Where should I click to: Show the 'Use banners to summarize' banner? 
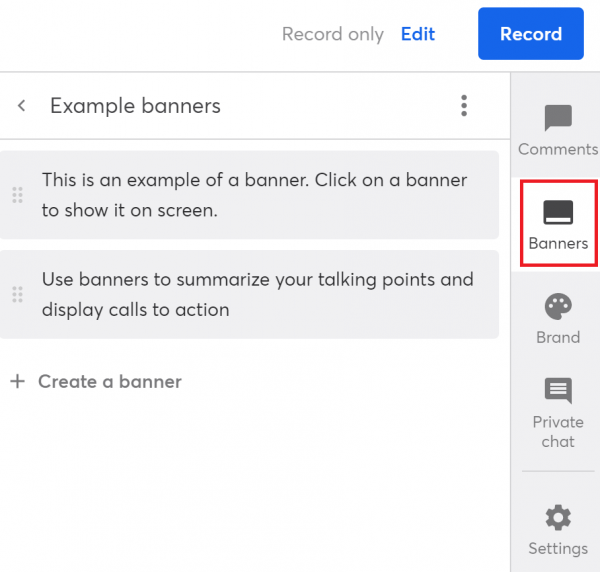(249, 295)
